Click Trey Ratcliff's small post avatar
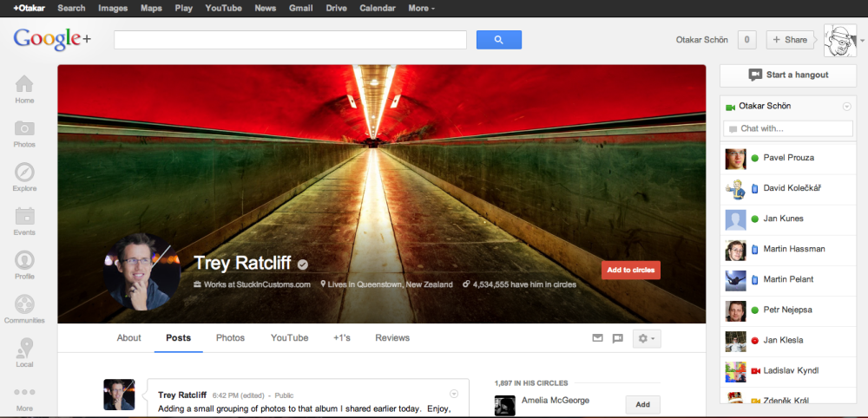 point(119,395)
